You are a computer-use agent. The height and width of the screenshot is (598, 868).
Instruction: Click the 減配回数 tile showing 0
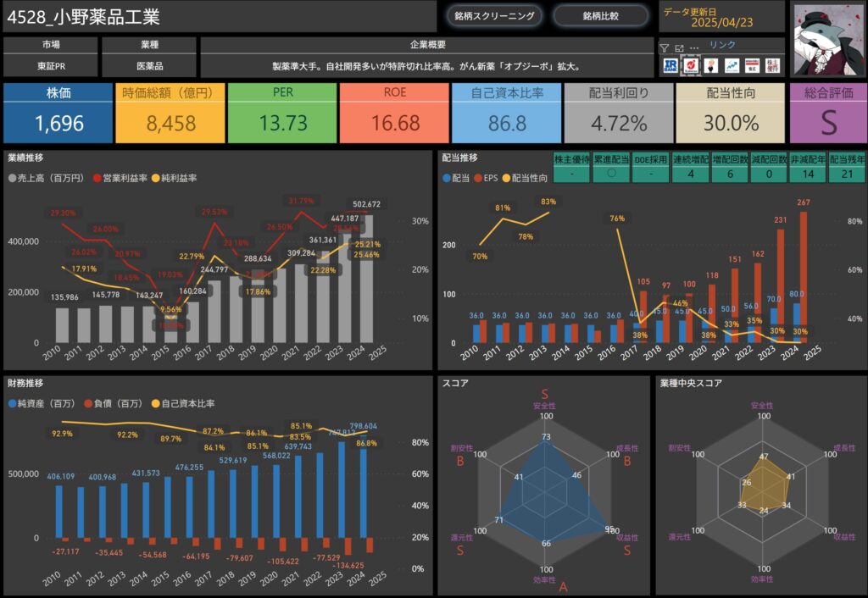pyautogui.click(x=769, y=167)
